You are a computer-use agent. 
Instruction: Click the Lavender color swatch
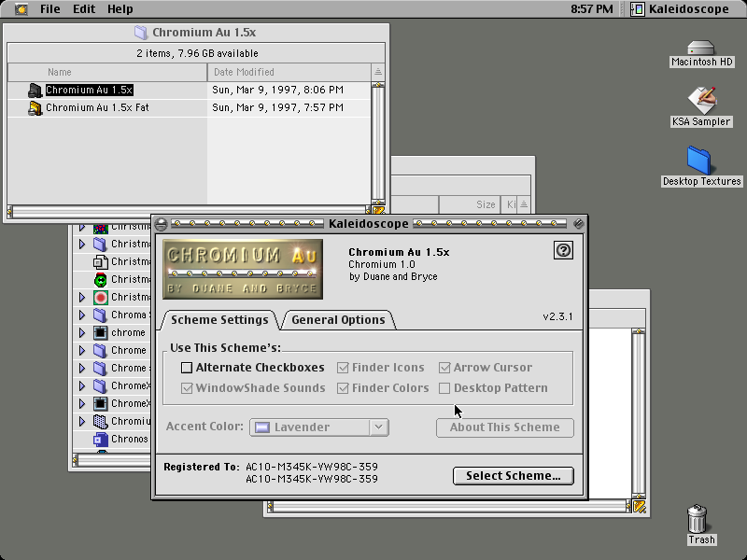262,427
